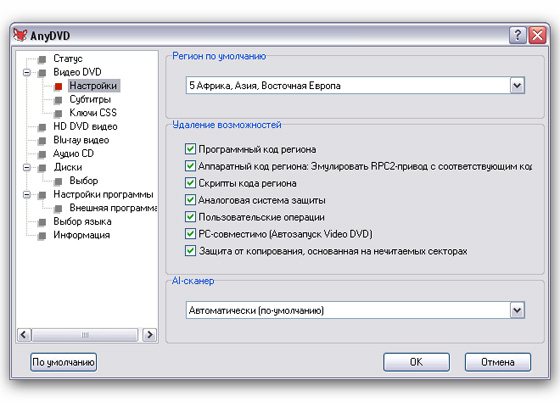This screenshot has height=402, width=560.
Task: Toggle Пользовательские операции checkbox
Action: 190,216
